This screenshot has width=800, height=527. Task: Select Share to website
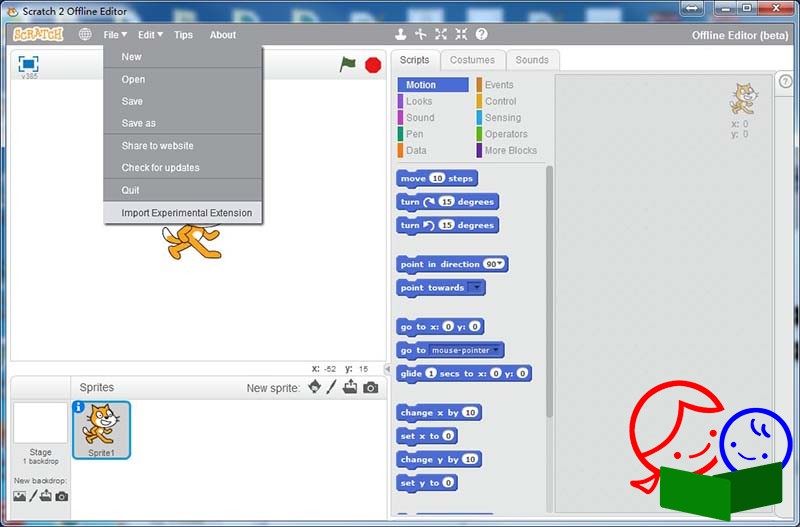(183, 145)
